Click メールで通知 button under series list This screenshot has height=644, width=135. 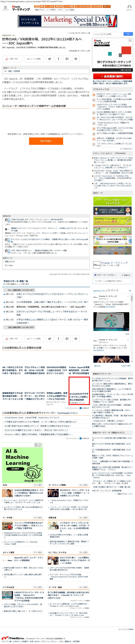(34, 338)
